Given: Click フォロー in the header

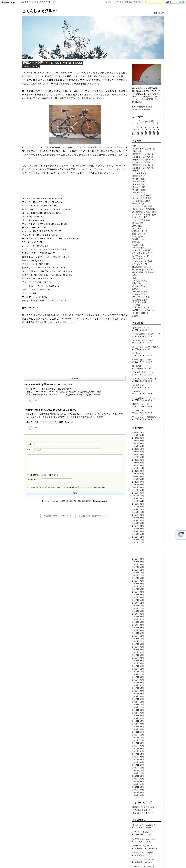Looking at the screenshot, I should click(109, 2).
